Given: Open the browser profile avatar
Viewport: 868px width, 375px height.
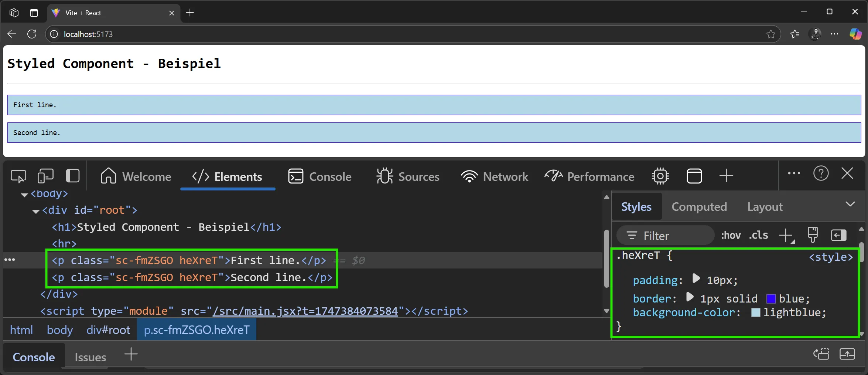Looking at the screenshot, I should pos(815,34).
